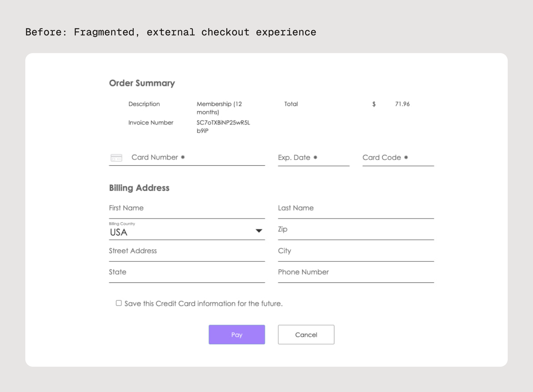Focus the State field
This screenshot has width=533, height=392.
tap(187, 272)
